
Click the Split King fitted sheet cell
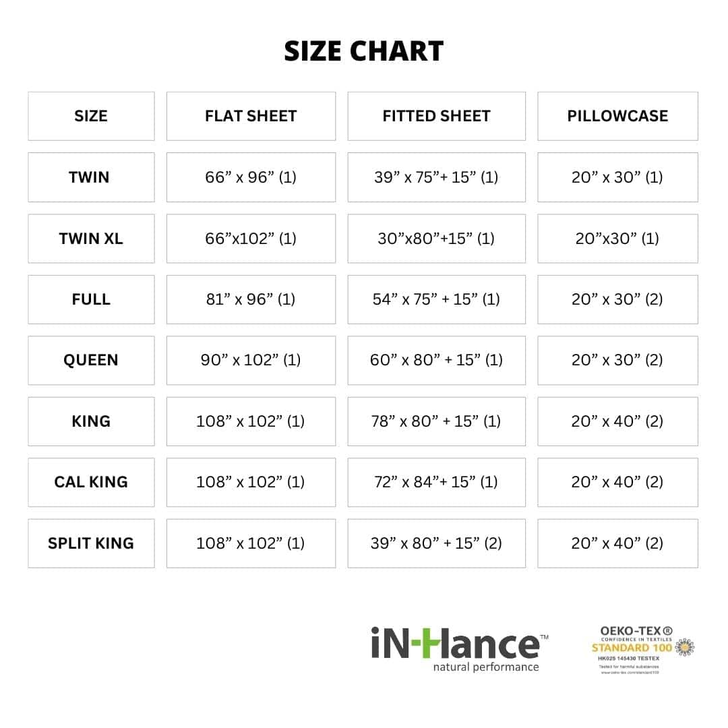436,543
